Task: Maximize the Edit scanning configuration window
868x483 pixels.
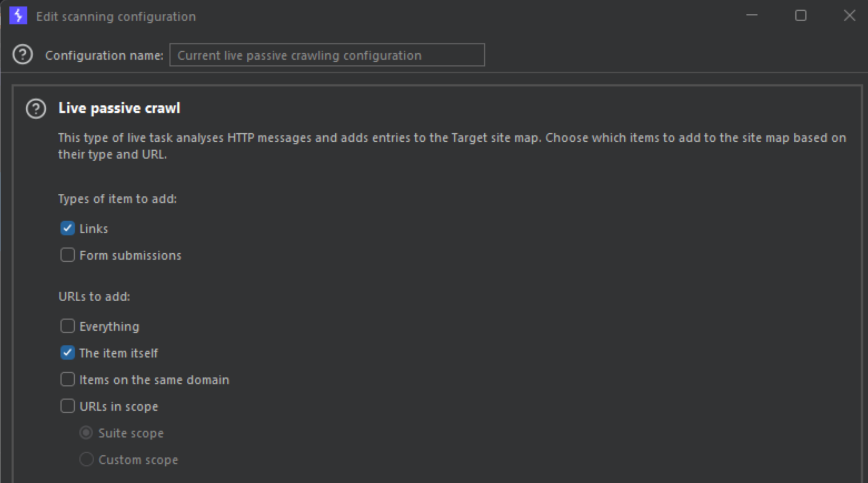Action: pos(801,16)
